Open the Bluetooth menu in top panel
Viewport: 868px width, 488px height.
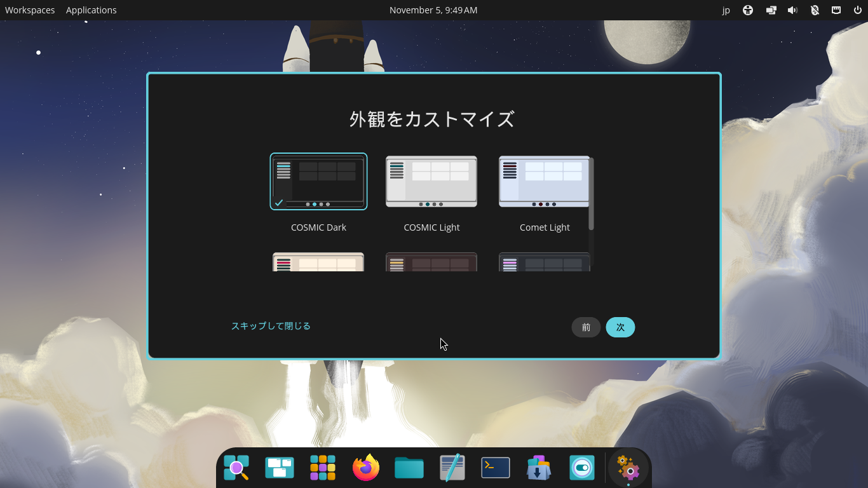(x=815, y=10)
